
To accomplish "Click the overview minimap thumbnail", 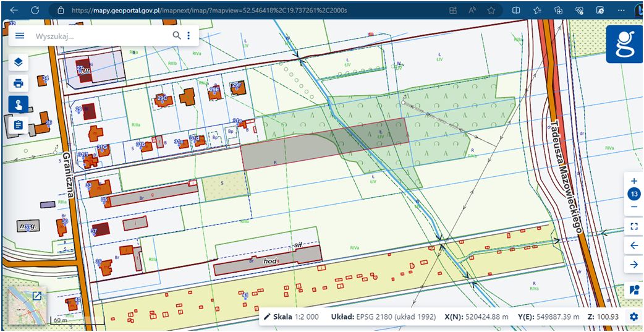I will click(x=27, y=305).
